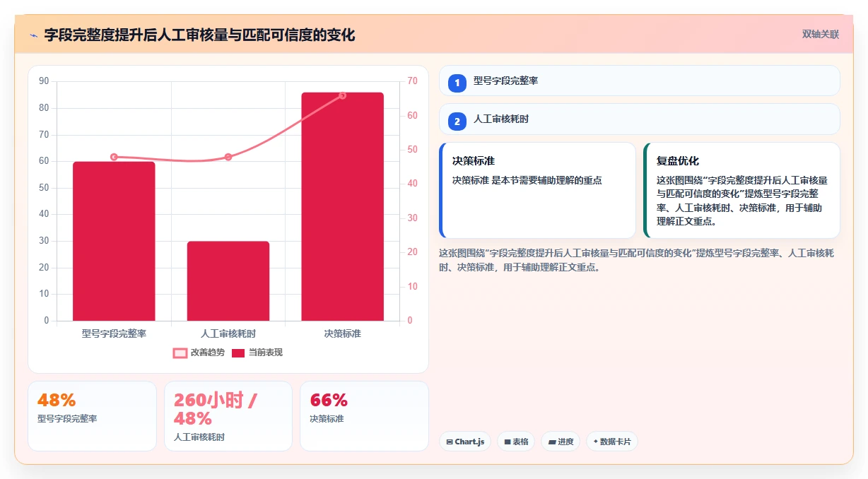Click the 型号字段完整率 red bar
The width and height of the screenshot is (868, 479).
click(114, 241)
